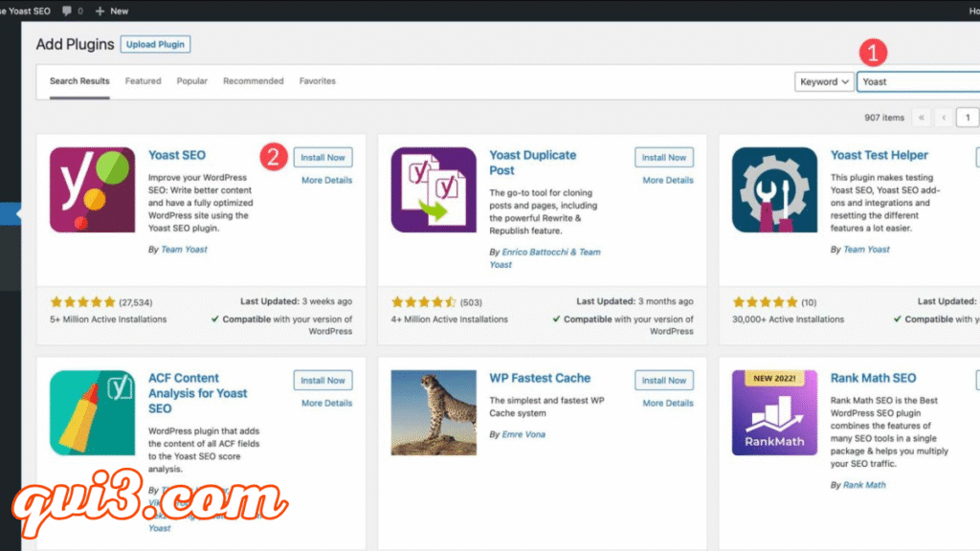The height and width of the screenshot is (551, 980).
Task: Open Team Yoast author link under Yoast SEO
Action: click(184, 250)
